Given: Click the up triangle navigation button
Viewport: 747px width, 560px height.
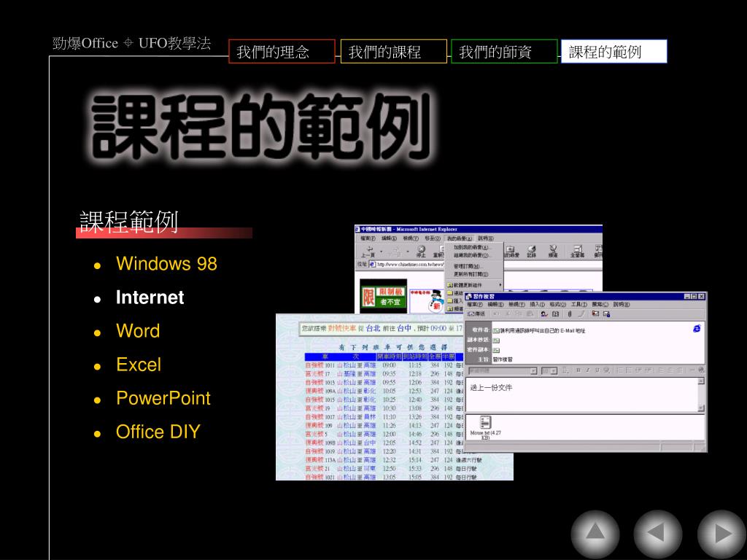Looking at the screenshot, I should tap(595, 534).
